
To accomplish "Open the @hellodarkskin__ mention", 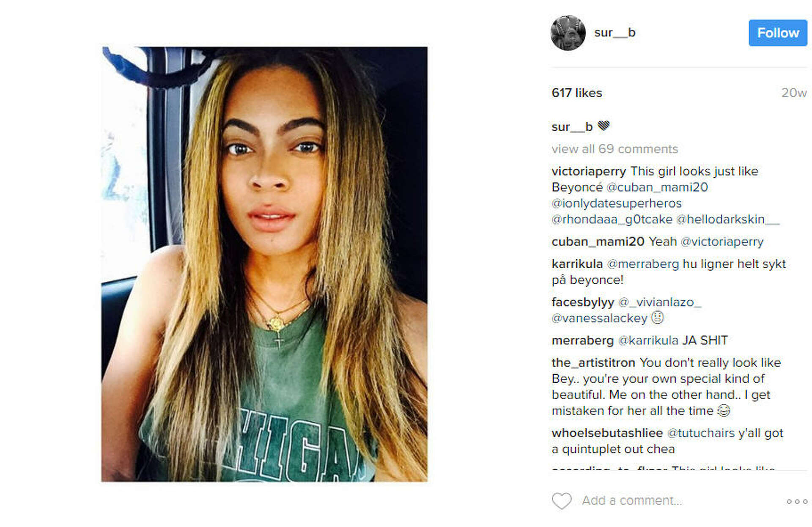I will point(728,220).
